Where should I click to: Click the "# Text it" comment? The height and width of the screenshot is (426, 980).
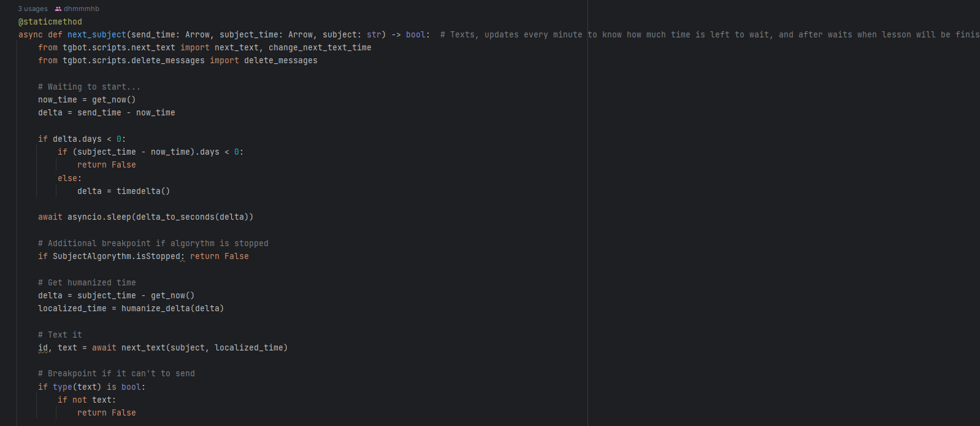point(60,335)
